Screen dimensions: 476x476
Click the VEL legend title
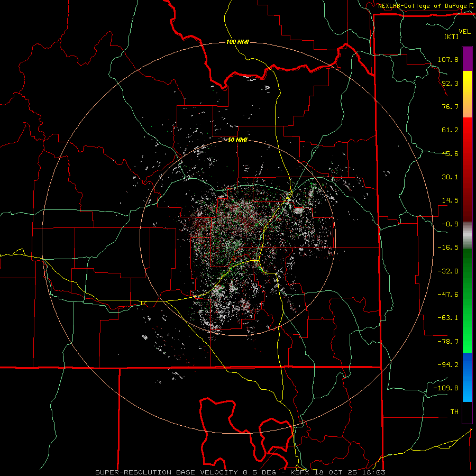coord(464,32)
